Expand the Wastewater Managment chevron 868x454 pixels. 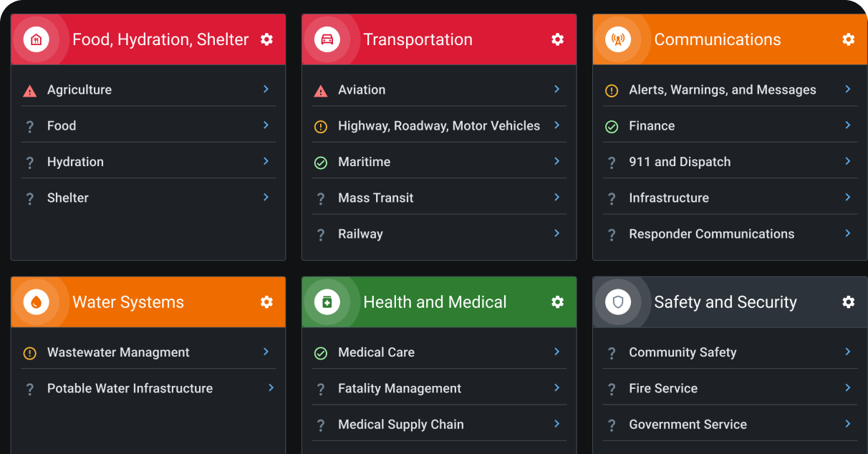point(266,352)
